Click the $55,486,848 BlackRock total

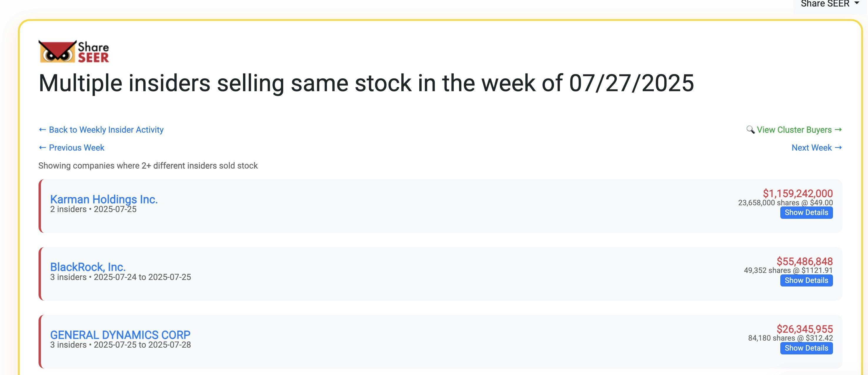coord(804,261)
